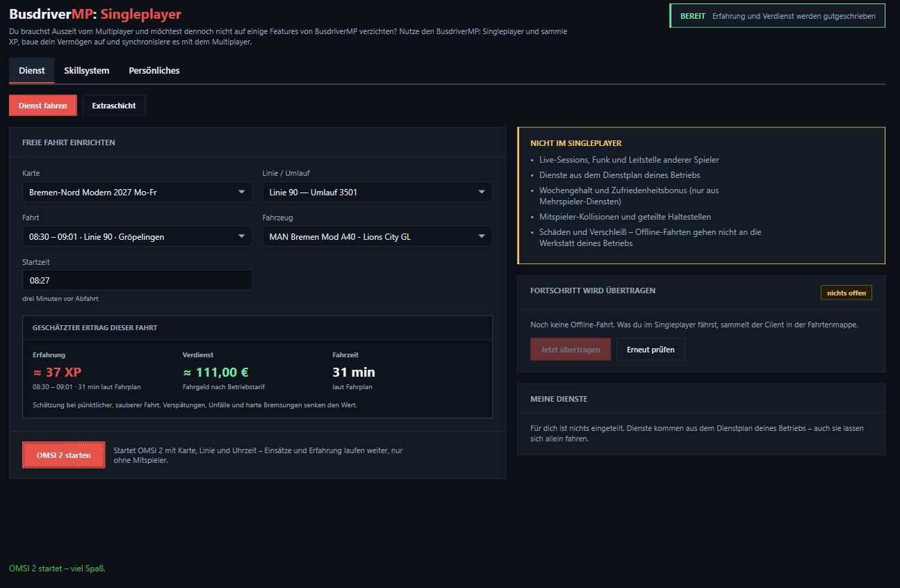
Task: Click the BusdriverMP: Singleplayer title
Action: [95, 14]
